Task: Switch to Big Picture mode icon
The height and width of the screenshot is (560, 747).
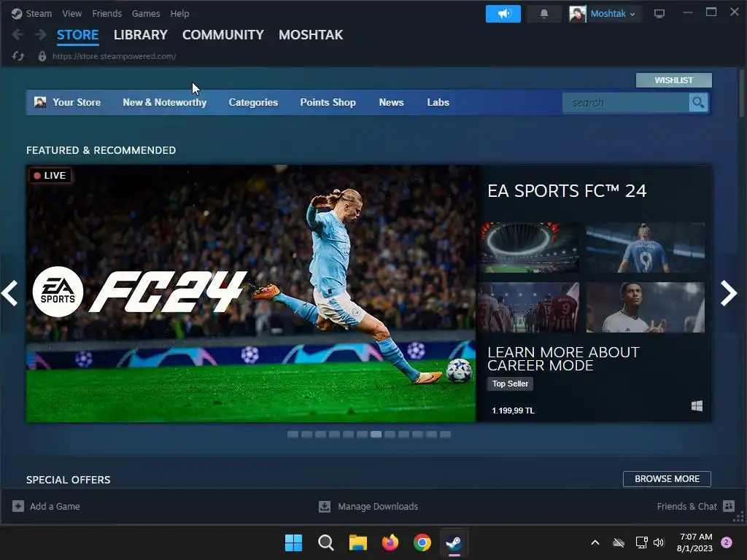Action: click(x=659, y=14)
